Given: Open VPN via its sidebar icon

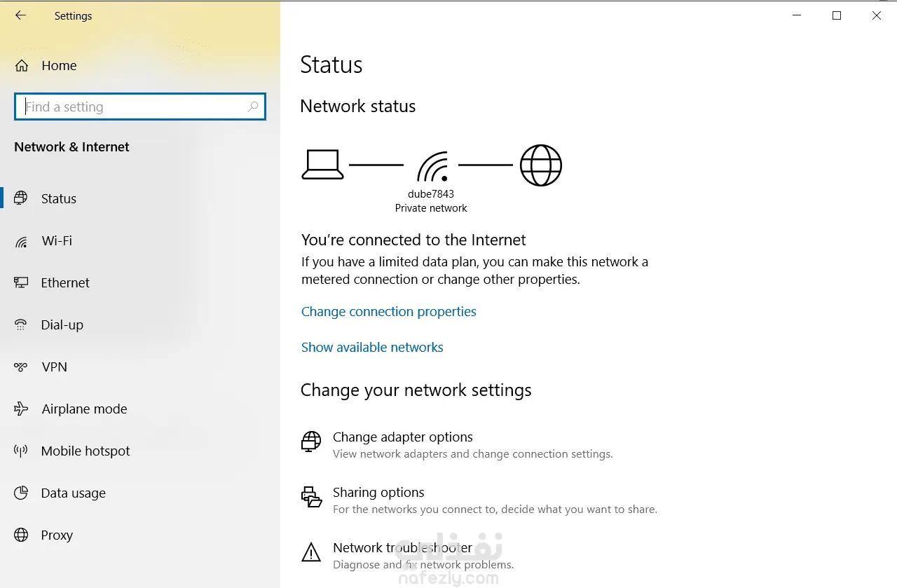Looking at the screenshot, I should (x=21, y=367).
